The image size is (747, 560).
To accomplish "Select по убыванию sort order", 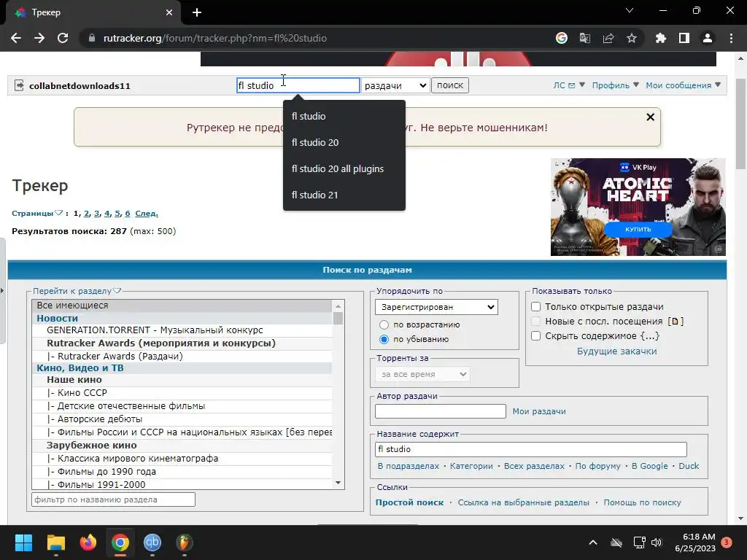I will tap(384, 339).
